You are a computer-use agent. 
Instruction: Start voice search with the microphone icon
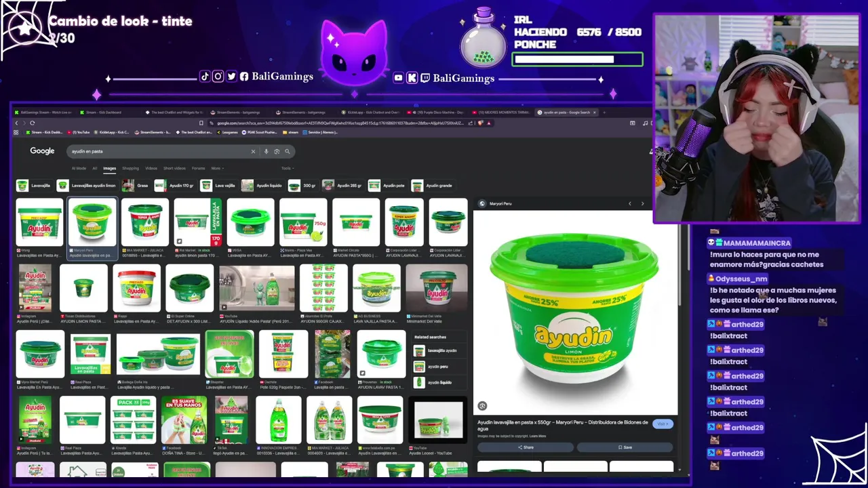266,152
